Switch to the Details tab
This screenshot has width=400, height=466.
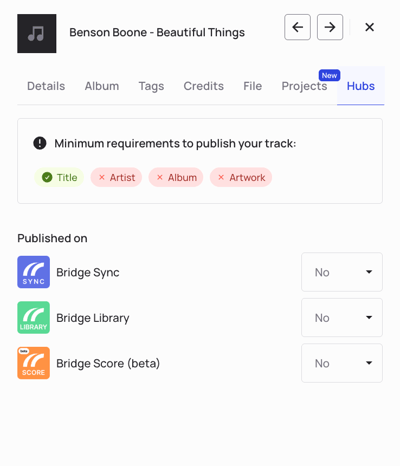[46, 86]
